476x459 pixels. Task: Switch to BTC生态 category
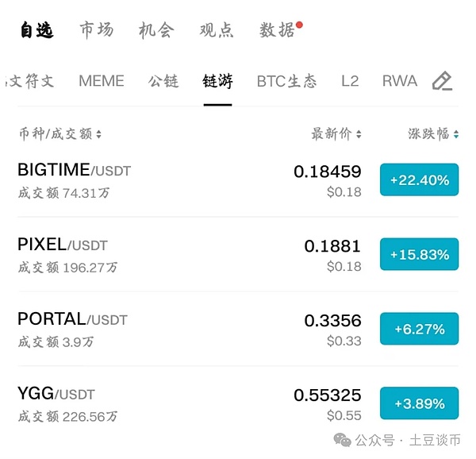[286, 81]
